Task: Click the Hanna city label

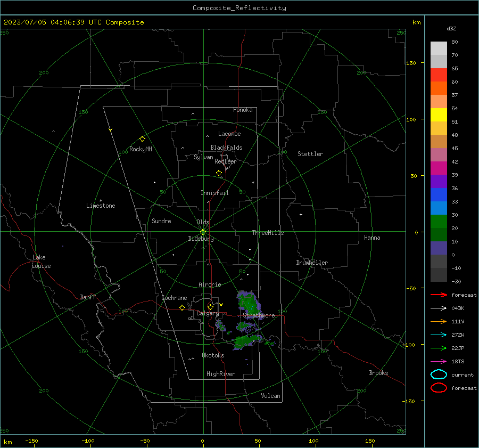Action: tap(372, 238)
